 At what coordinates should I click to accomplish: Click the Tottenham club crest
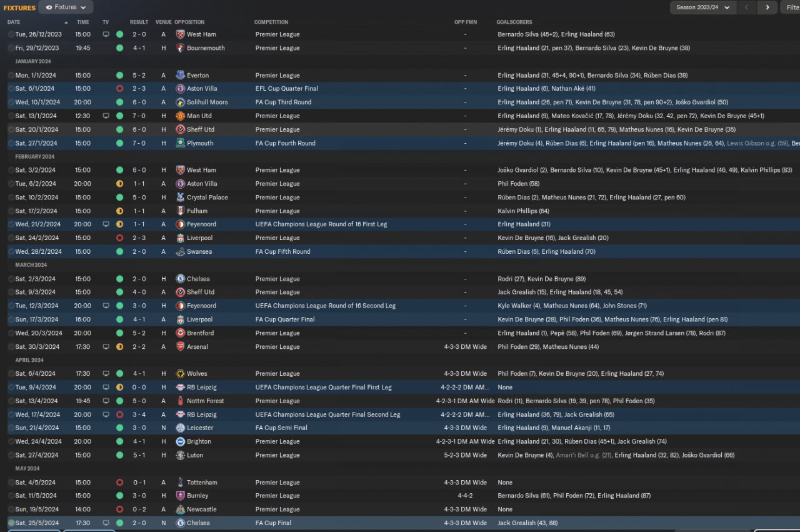click(181, 483)
